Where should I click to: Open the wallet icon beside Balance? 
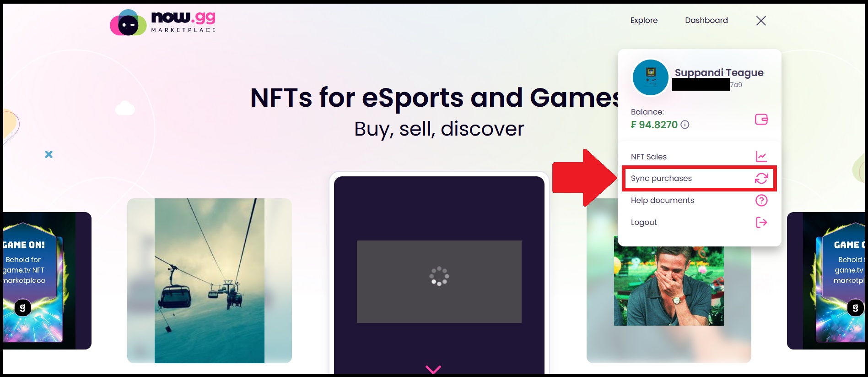tap(761, 120)
